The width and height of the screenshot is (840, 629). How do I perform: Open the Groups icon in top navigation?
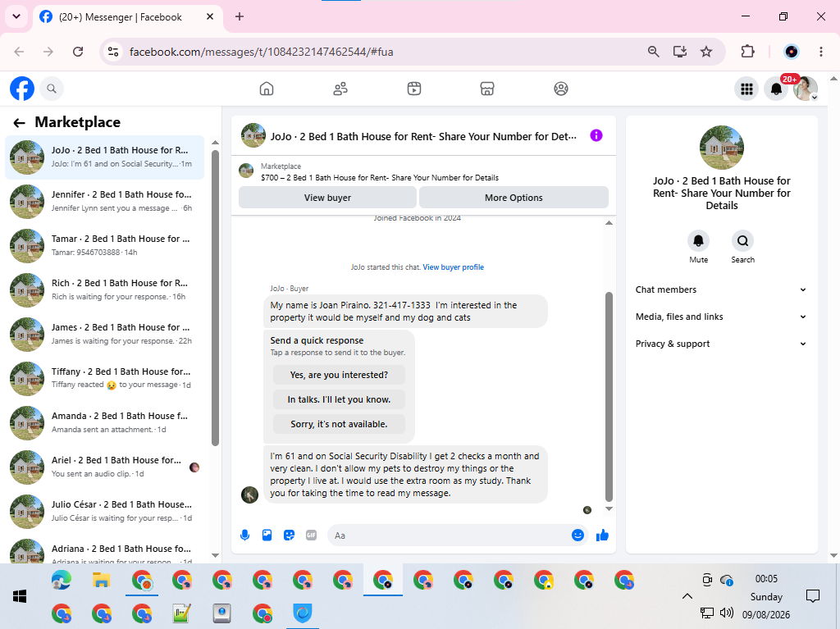(x=561, y=89)
